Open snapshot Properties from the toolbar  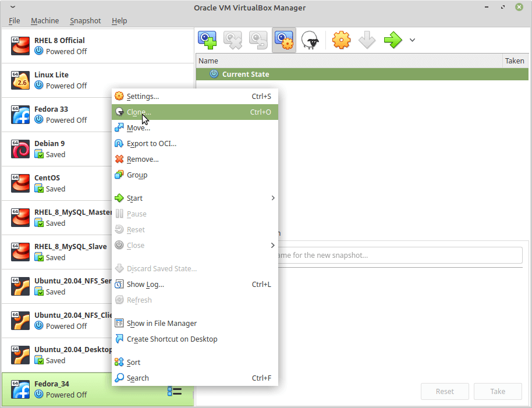[284, 40]
